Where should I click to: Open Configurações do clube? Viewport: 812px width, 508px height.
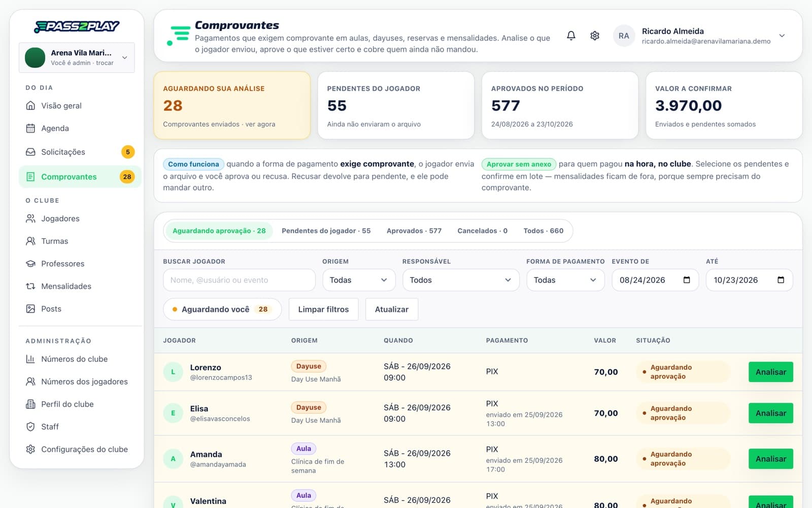tap(80, 450)
